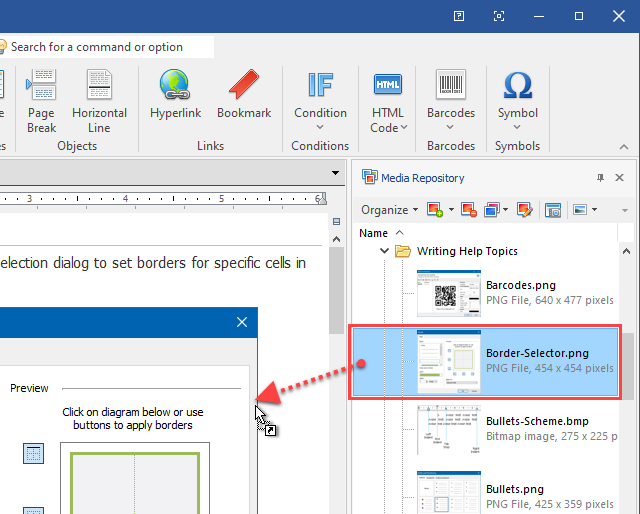Select the Writing Help Topics folder
The height and width of the screenshot is (514, 640).
(467, 251)
